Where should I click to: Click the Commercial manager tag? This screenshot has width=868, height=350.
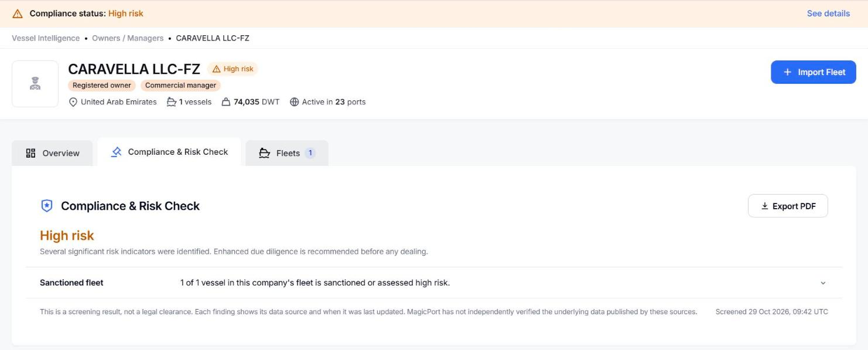point(180,85)
